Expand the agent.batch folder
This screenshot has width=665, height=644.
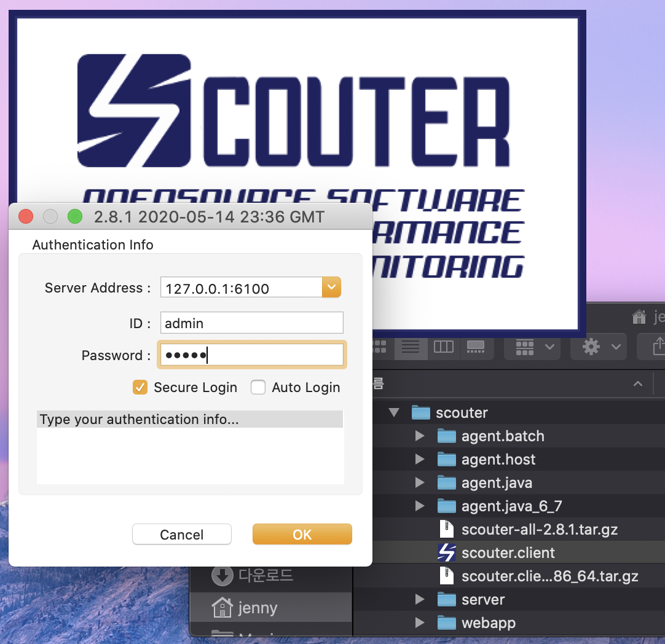(x=419, y=436)
